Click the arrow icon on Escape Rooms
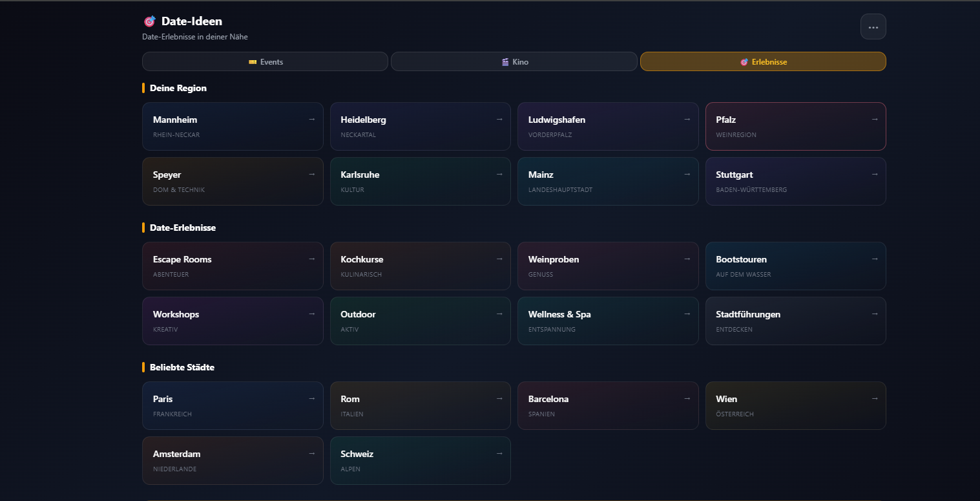980x501 pixels. click(311, 259)
